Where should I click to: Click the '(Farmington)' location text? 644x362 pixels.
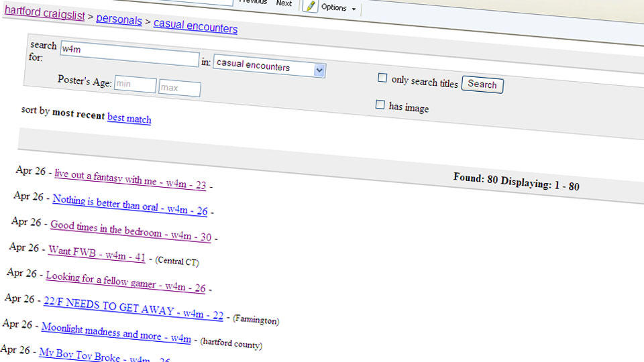pos(256,320)
